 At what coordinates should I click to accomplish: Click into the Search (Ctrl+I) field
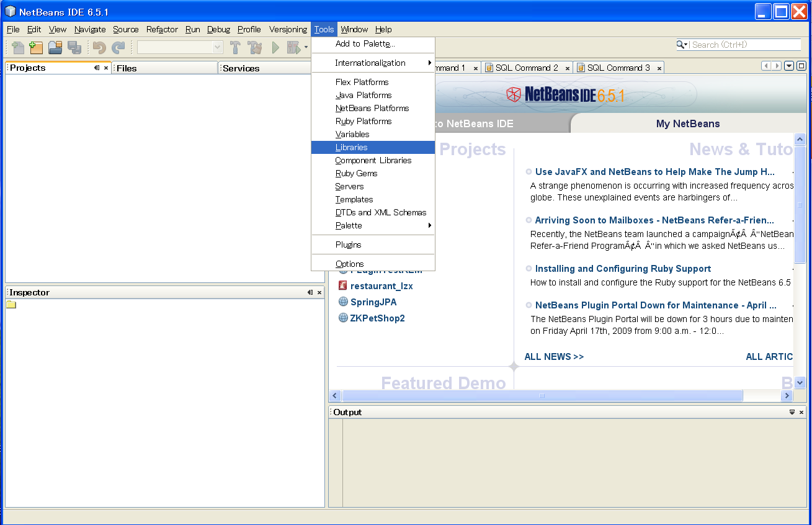[745, 45]
